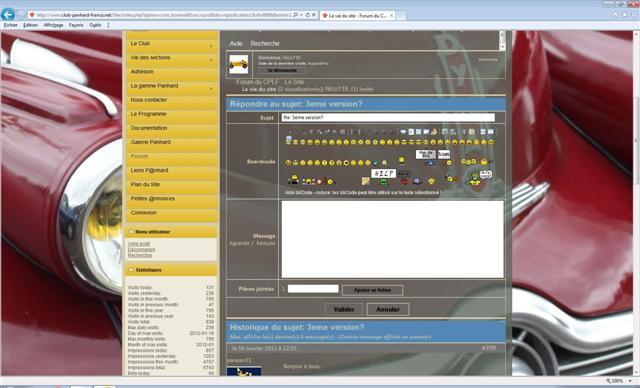Click inside the Message text area

392,239
